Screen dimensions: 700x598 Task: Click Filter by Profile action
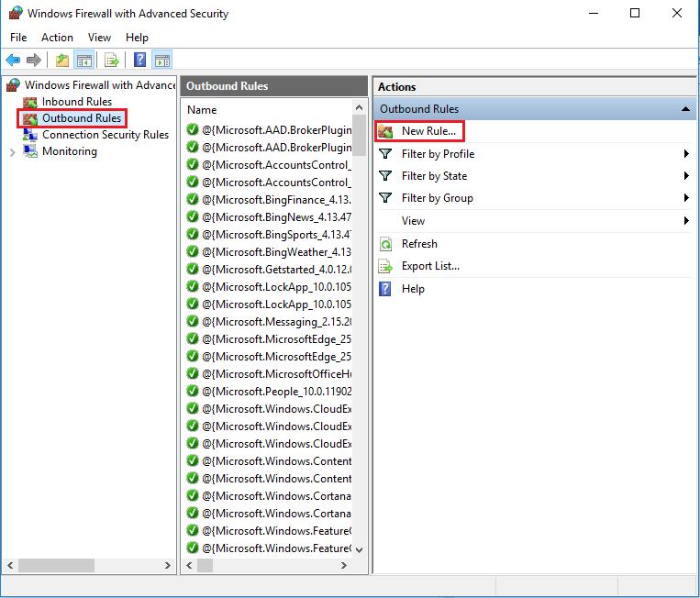click(x=438, y=154)
